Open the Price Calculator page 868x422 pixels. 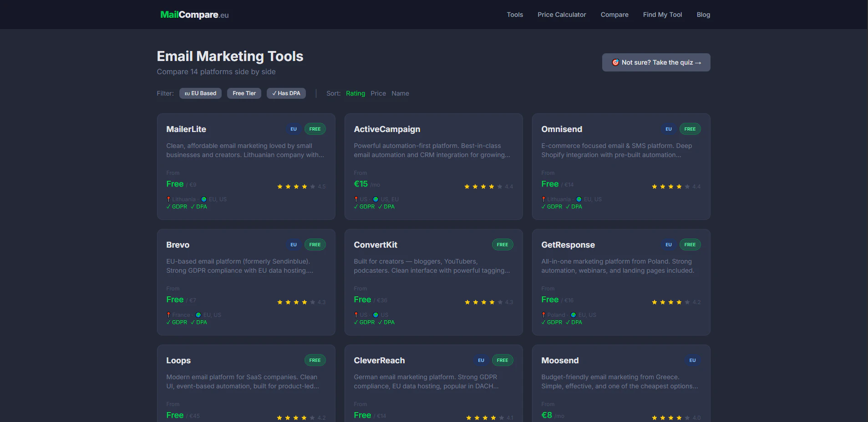tap(562, 15)
